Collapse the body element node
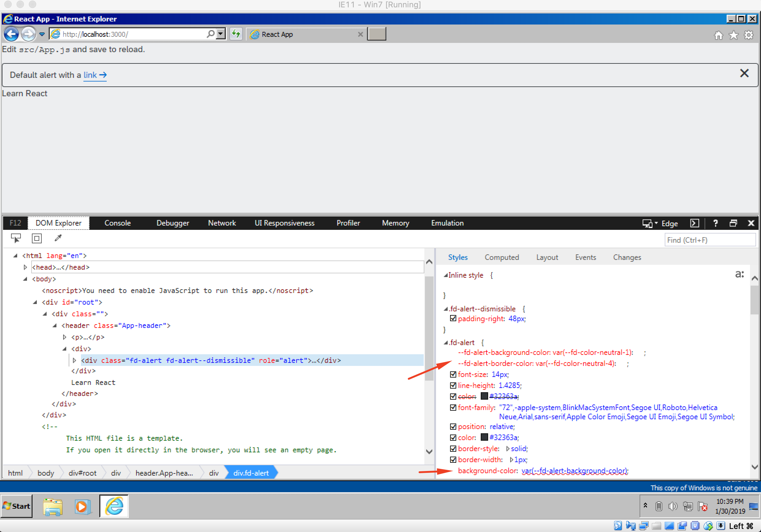761x532 pixels. [25, 279]
